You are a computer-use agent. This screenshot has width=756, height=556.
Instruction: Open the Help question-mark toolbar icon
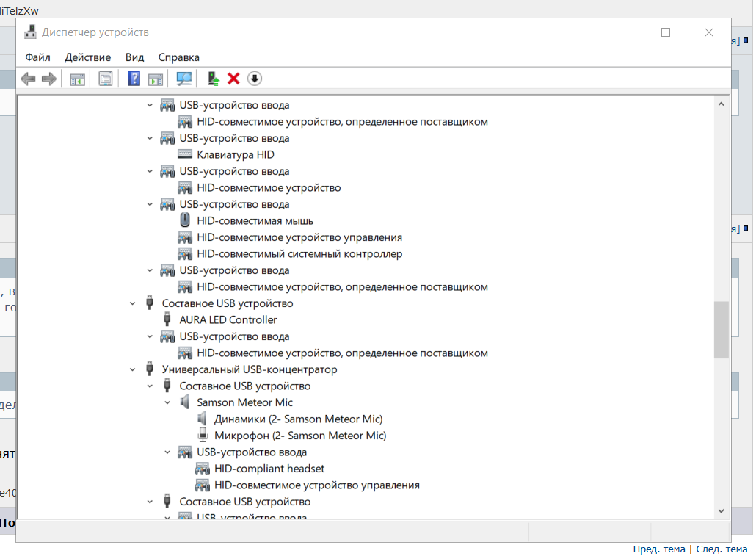[134, 79]
